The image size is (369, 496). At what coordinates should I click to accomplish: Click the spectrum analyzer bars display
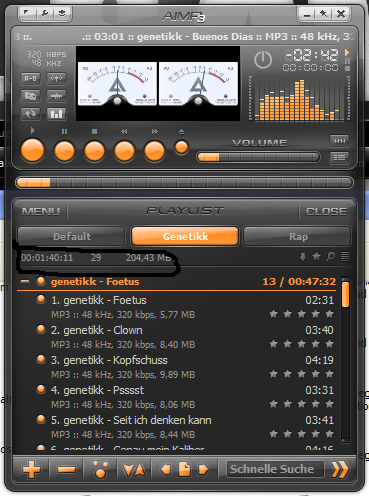point(299,99)
